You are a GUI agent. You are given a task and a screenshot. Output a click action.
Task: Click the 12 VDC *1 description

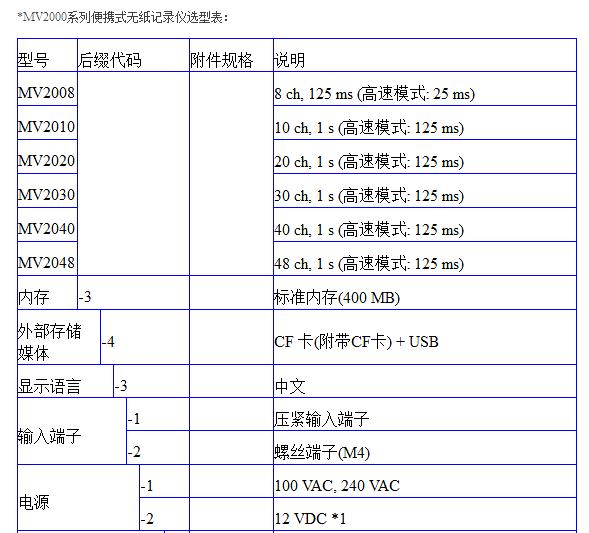click(x=425, y=514)
